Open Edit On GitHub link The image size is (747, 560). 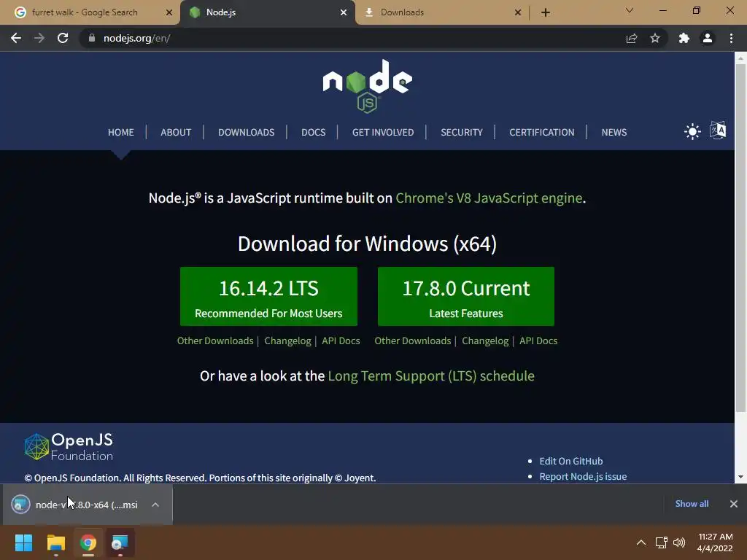tap(570, 461)
